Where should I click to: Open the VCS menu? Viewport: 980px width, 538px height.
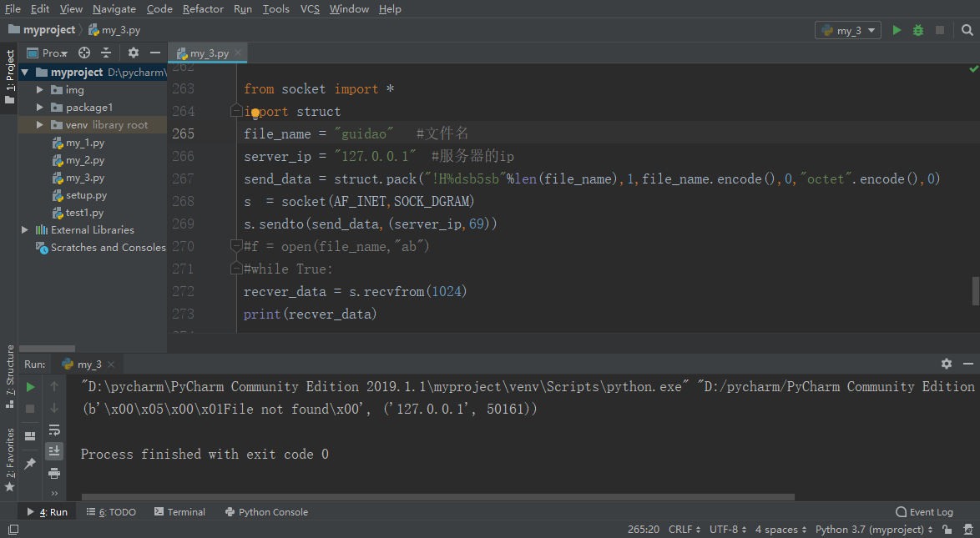tap(310, 8)
